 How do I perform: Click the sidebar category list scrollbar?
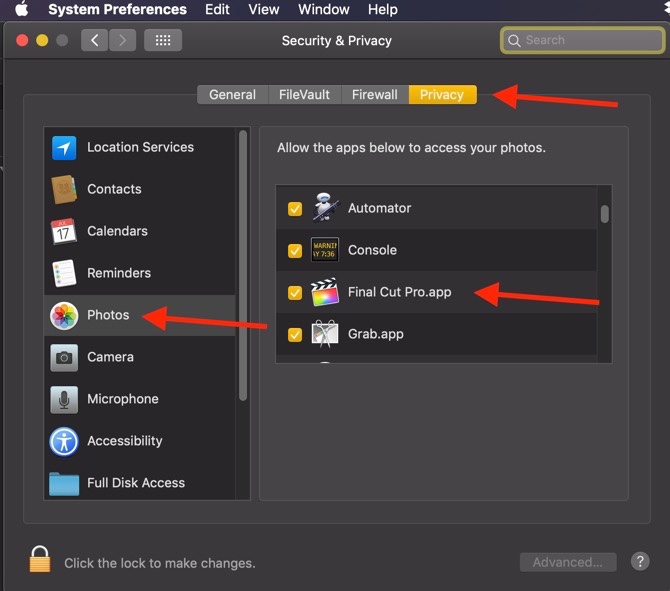pyautogui.click(x=243, y=265)
